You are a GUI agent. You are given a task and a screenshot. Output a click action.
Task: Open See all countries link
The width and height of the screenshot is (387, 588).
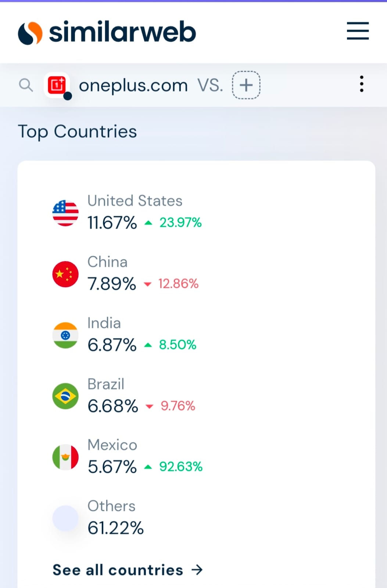[x=128, y=570]
